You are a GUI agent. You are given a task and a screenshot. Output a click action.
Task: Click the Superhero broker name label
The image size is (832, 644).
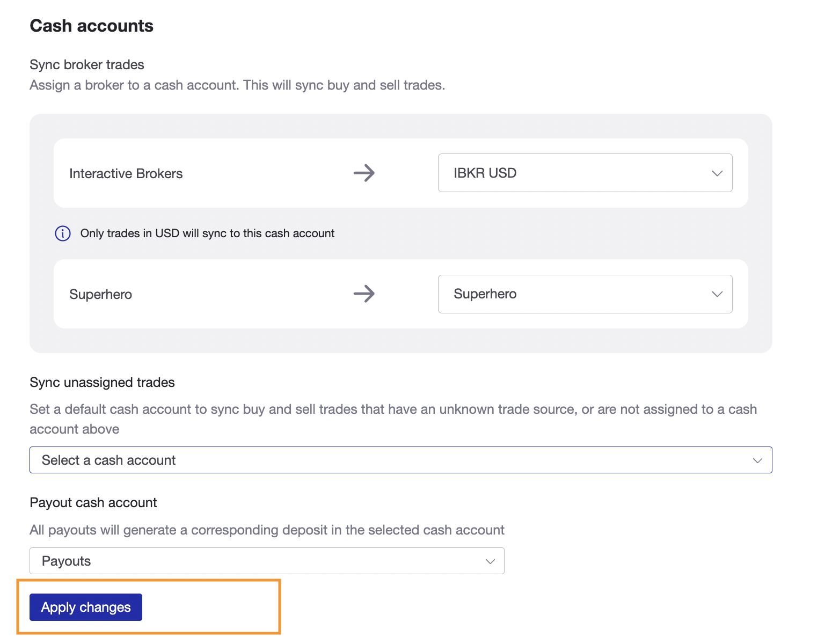pyautogui.click(x=101, y=294)
